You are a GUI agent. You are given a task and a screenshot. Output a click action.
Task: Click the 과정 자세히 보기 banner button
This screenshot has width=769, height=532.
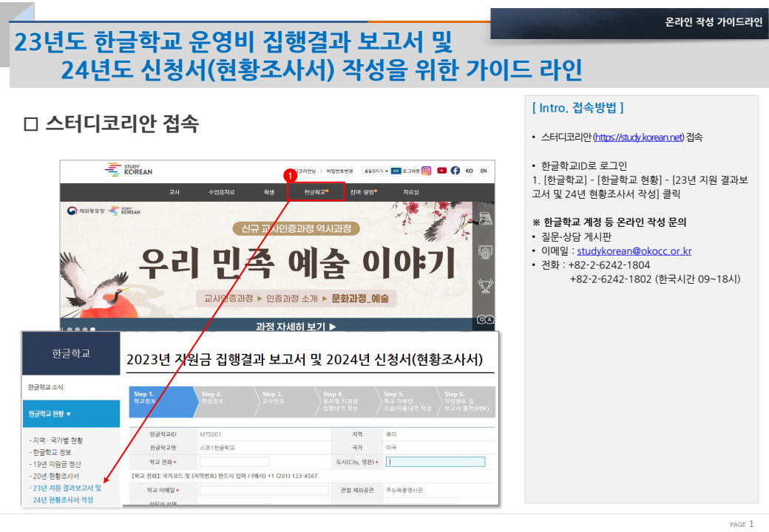pos(296,327)
